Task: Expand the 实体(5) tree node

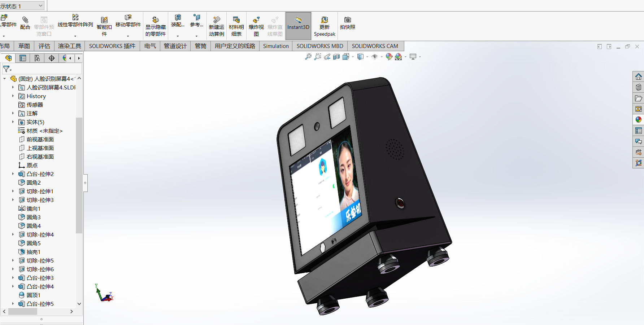Action: (13, 122)
